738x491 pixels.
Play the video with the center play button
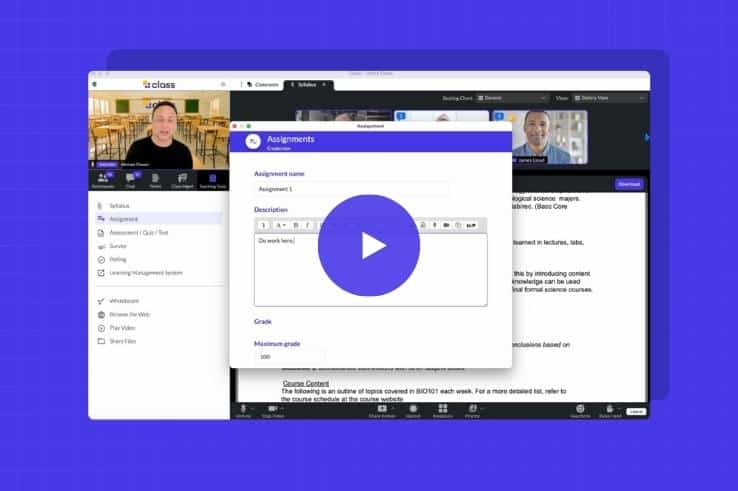tap(369, 245)
